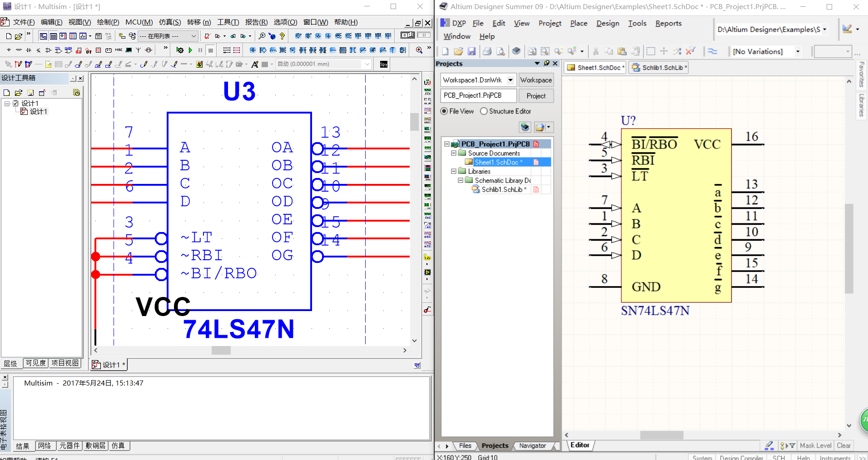Click the MISC components icon in Multisim

click(119, 50)
